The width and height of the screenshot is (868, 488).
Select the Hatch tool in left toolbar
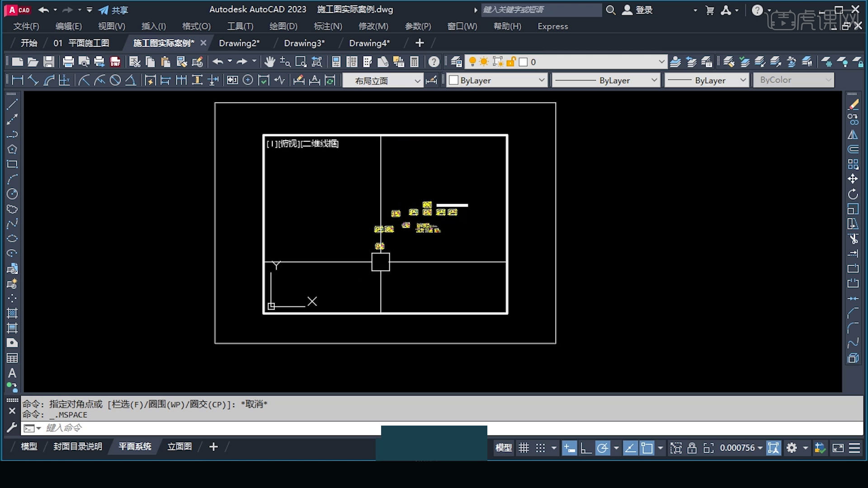tap(12, 313)
